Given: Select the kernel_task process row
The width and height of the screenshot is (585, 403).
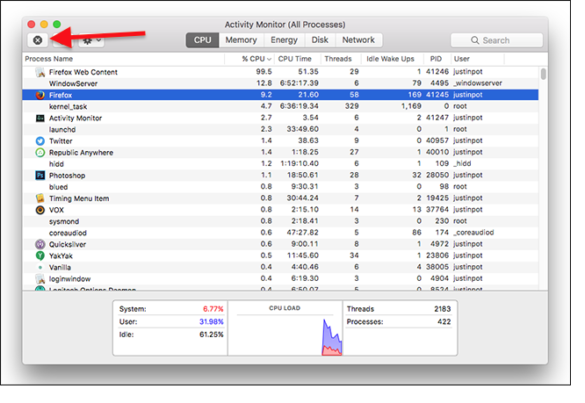Looking at the screenshot, I should click(280, 106).
